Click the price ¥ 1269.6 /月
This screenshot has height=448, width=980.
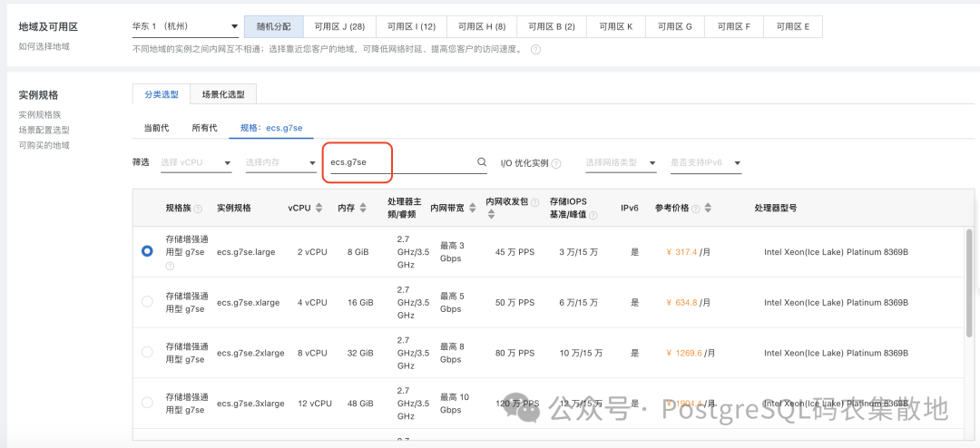click(691, 353)
